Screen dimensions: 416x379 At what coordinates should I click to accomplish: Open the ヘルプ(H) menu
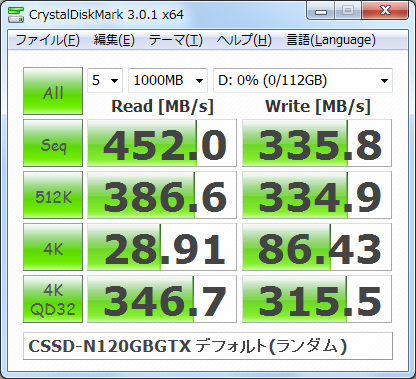point(244,40)
